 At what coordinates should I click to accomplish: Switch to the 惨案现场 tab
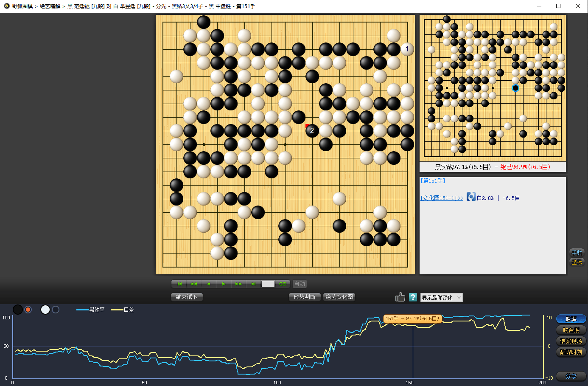click(x=571, y=341)
